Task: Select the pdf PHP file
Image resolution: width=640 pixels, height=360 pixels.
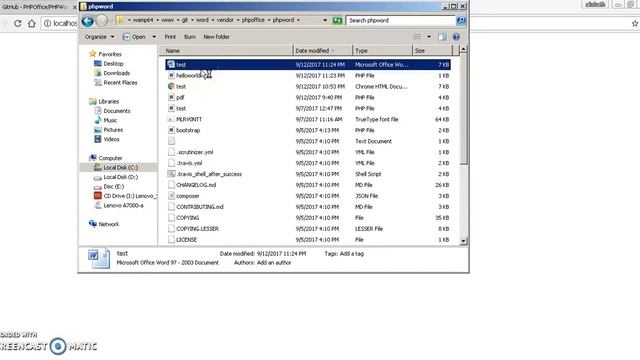Action: (x=308, y=98)
